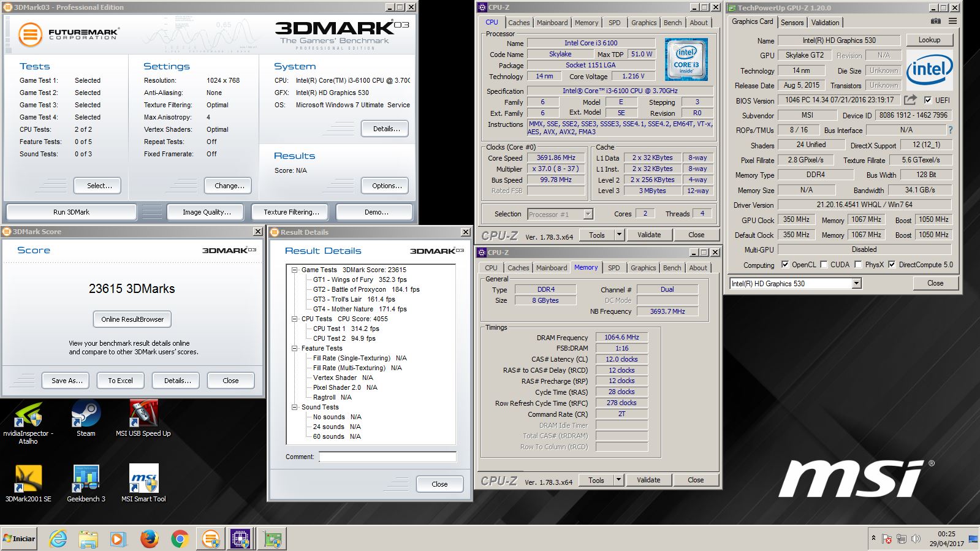Toggle OpenCL checkbox in GPU-Z
Image resolution: width=980 pixels, height=551 pixels.
pyautogui.click(x=785, y=264)
